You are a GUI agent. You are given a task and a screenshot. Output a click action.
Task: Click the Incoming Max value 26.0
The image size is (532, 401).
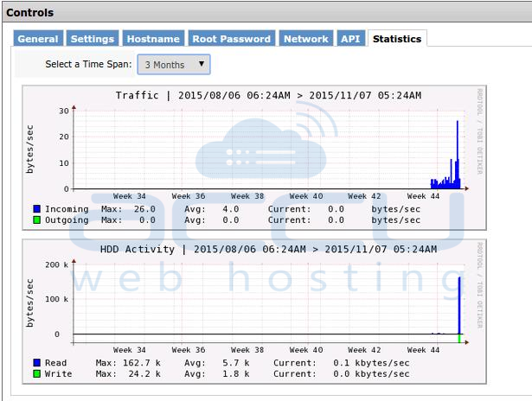[144, 209]
